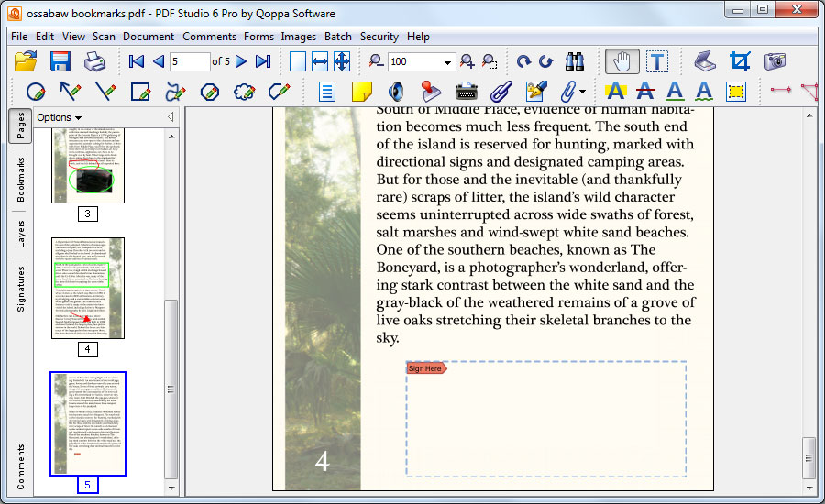This screenshot has height=504, width=825.
Task: Select the text highlight tool
Action: tap(615, 92)
